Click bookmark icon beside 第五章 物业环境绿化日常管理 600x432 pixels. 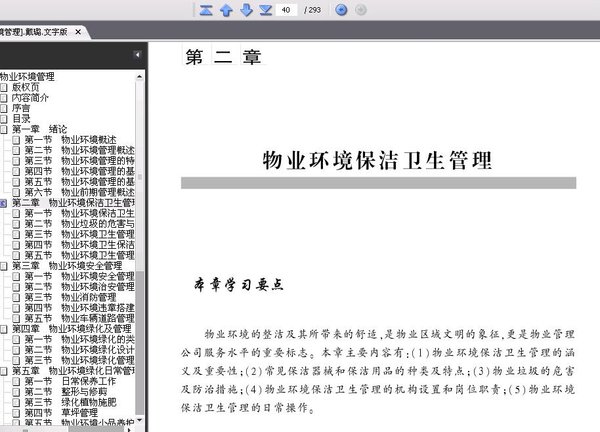click(x=4, y=371)
